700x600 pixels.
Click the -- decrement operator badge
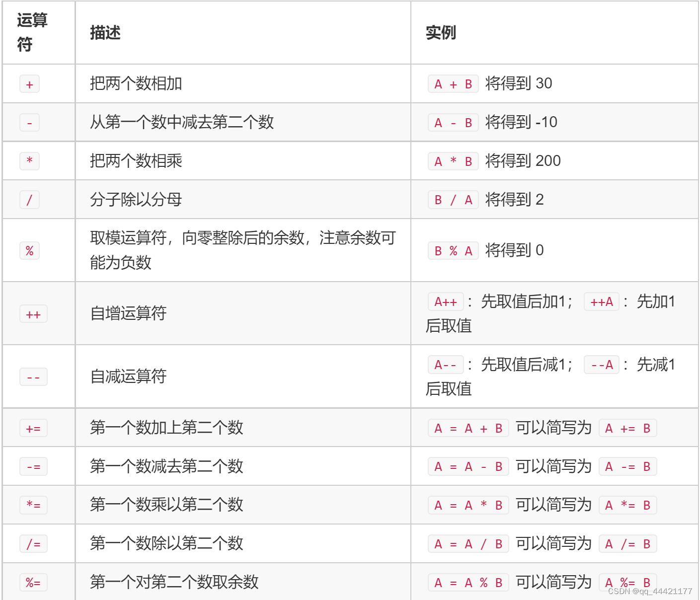pos(33,376)
